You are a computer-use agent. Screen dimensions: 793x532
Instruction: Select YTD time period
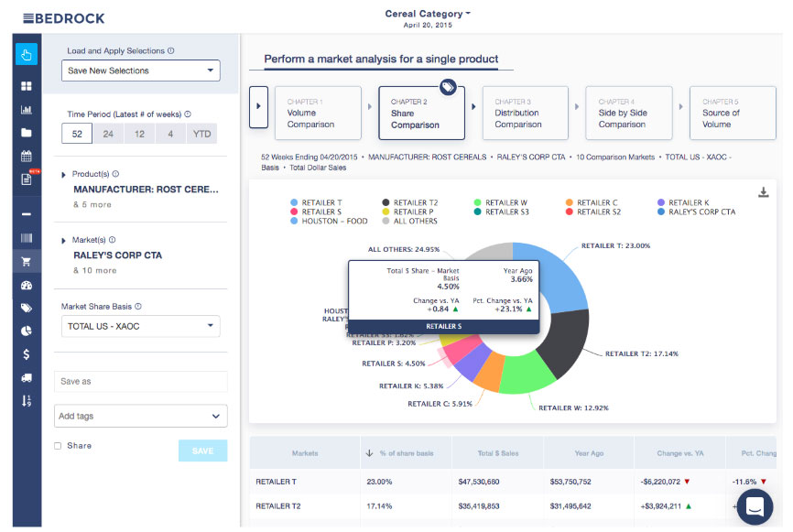pyautogui.click(x=201, y=134)
